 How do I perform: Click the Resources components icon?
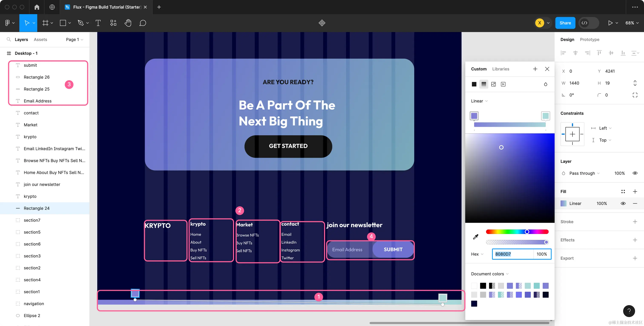point(113,23)
